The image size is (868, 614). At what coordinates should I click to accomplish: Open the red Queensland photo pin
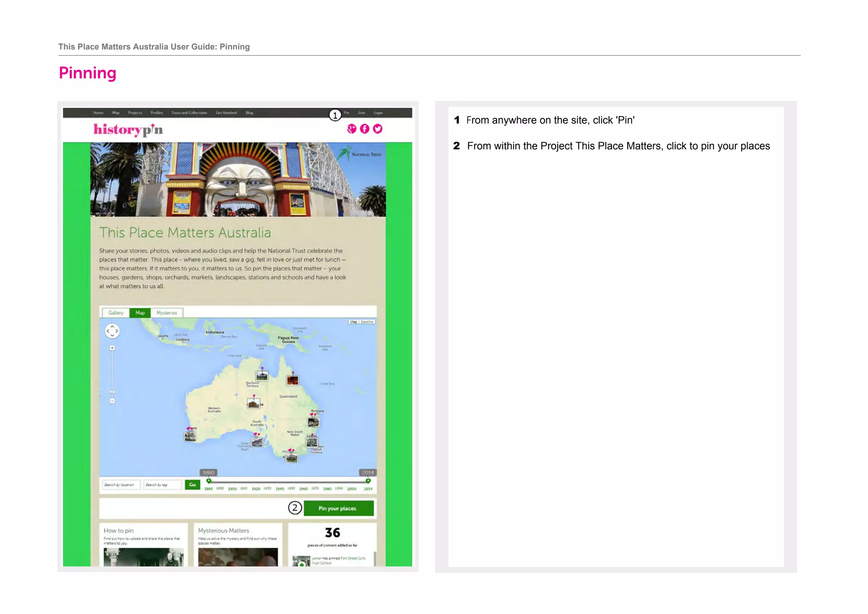click(x=292, y=380)
